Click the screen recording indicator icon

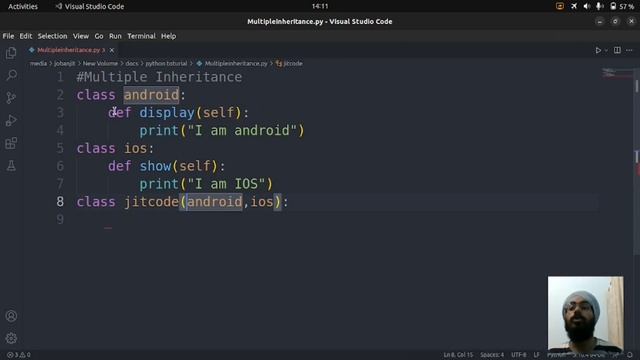click(560, 6)
